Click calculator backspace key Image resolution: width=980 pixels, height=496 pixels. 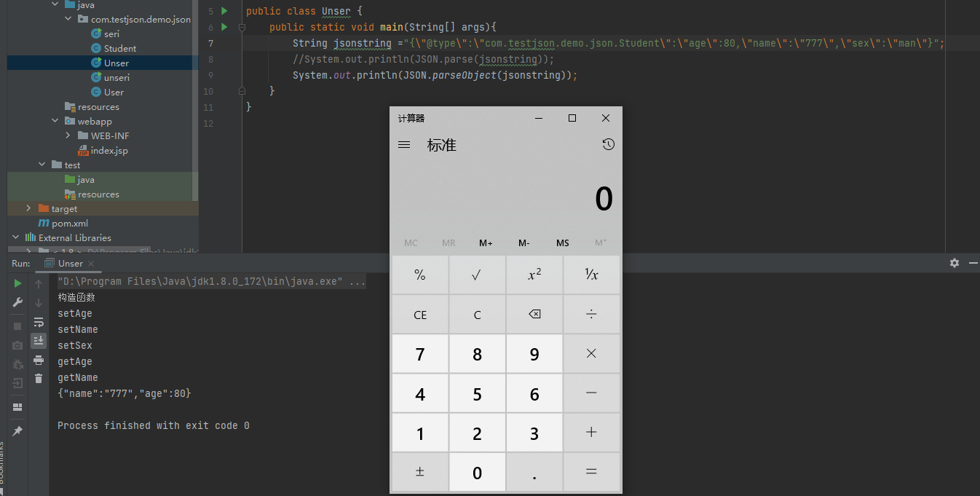click(534, 314)
